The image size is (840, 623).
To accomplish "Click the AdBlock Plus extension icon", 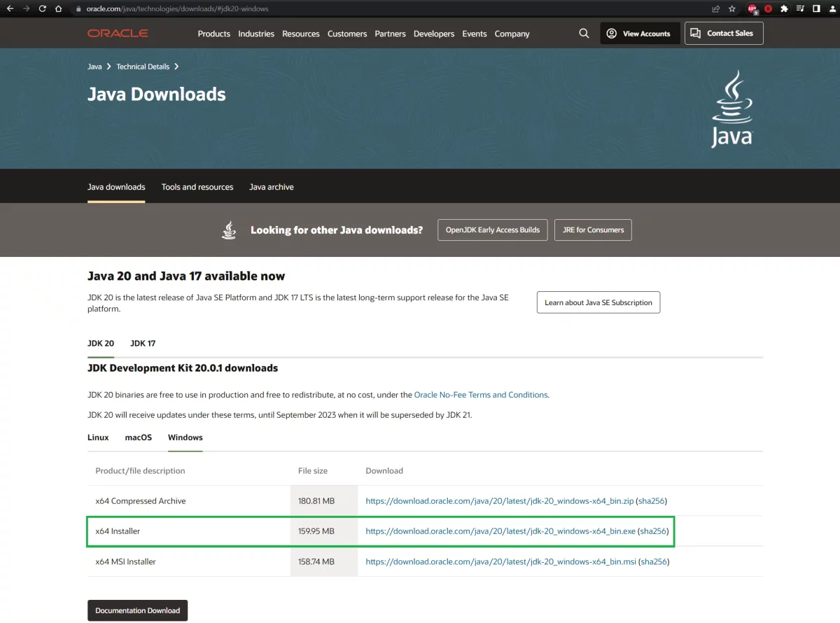I will pos(752,9).
